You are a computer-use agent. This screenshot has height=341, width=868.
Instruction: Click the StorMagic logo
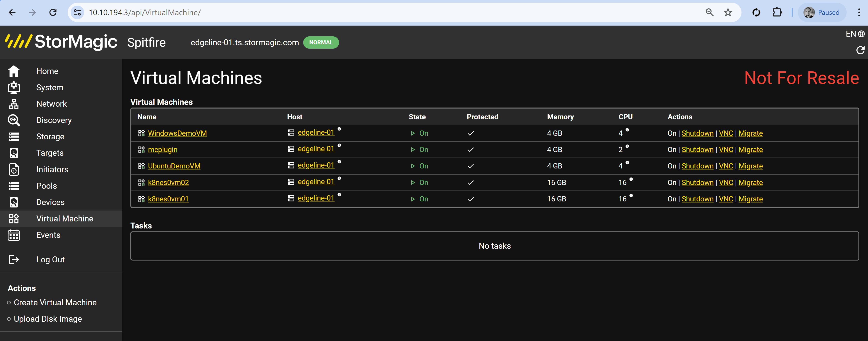click(61, 42)
